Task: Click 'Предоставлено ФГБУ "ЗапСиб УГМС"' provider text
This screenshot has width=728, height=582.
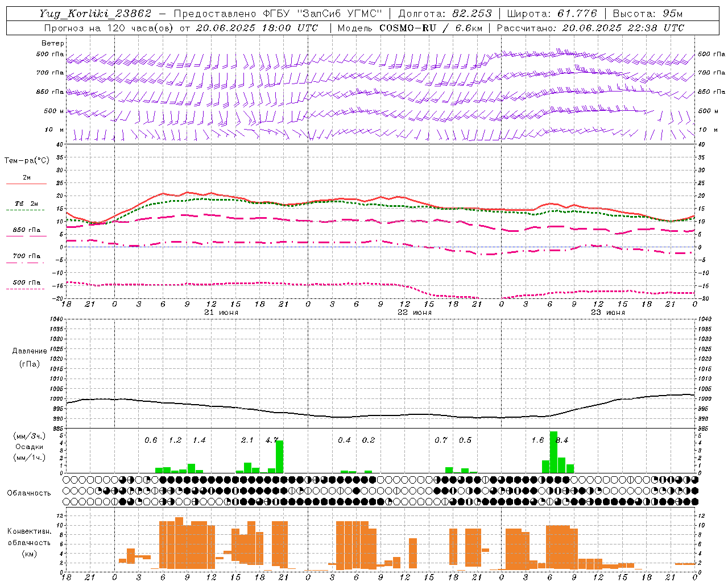Action: 277,14
